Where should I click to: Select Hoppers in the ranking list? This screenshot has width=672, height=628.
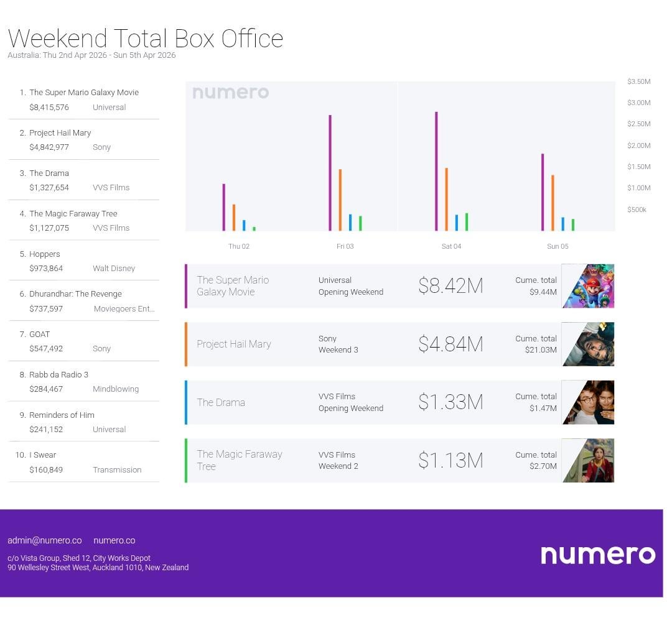(45, 254)
